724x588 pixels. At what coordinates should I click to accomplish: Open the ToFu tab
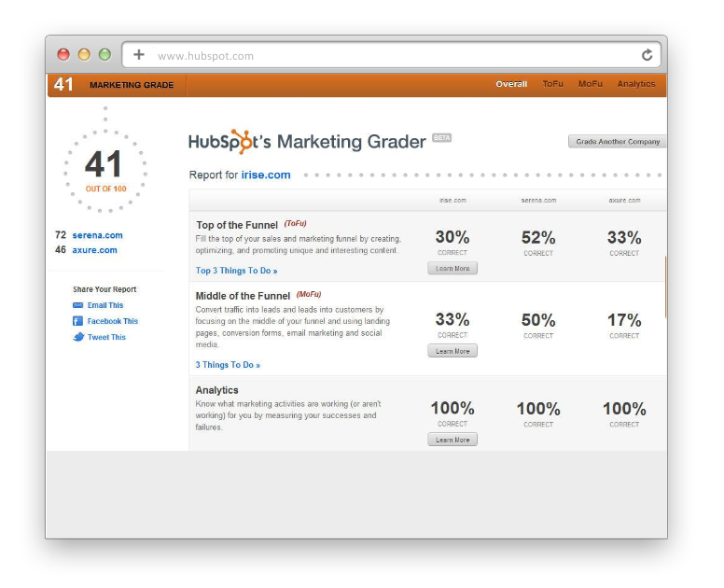552,84
